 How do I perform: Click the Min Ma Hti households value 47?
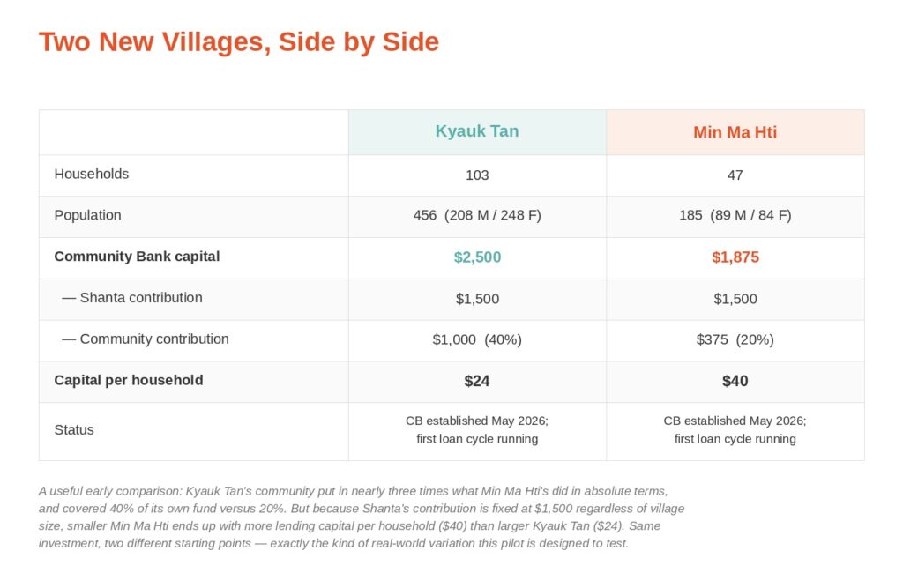pyautogui.click(x=735, y=175)
